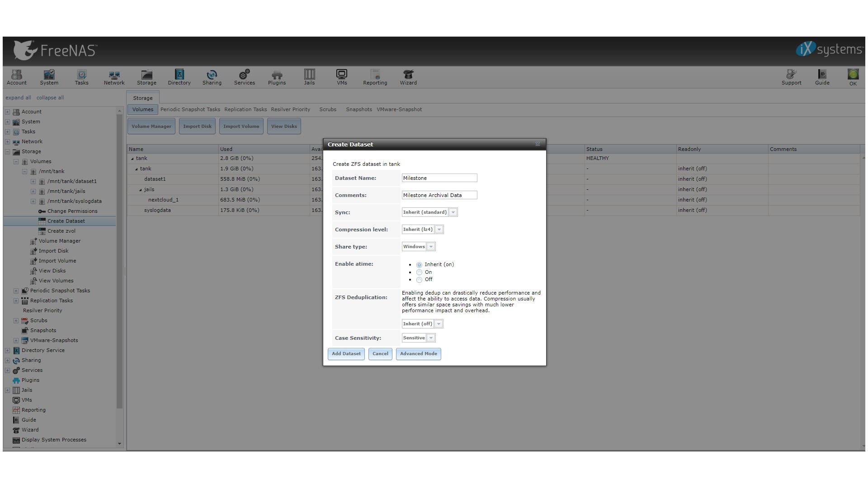Expand the Scrubs sidebar node
This screenshot has height=488, width=868.
point(16,320)
